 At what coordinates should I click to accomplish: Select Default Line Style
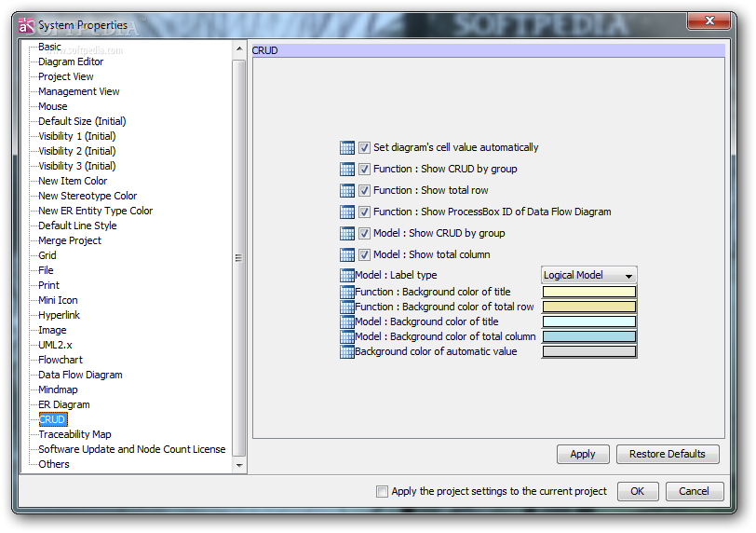click(x=77, y=225)
